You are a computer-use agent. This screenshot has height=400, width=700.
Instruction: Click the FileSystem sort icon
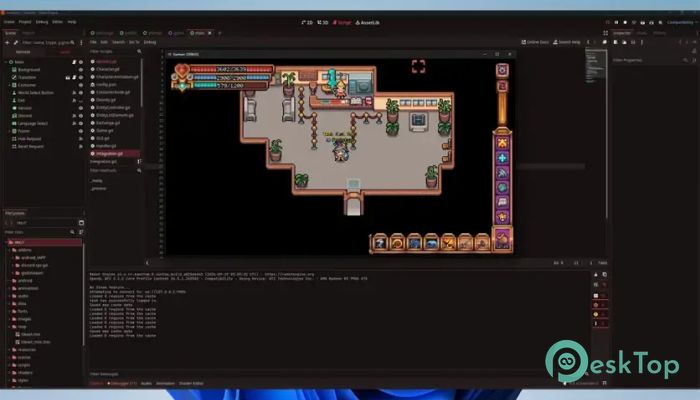(x=81, y=232)
